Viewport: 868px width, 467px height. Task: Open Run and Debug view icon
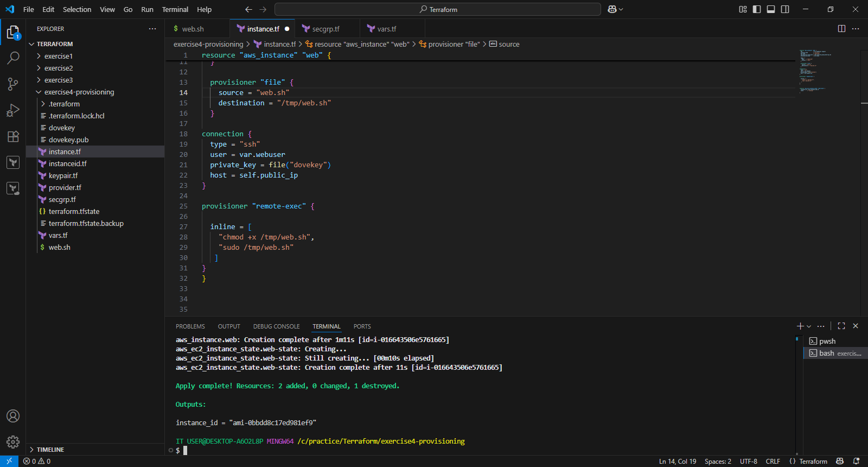[13, 110]
